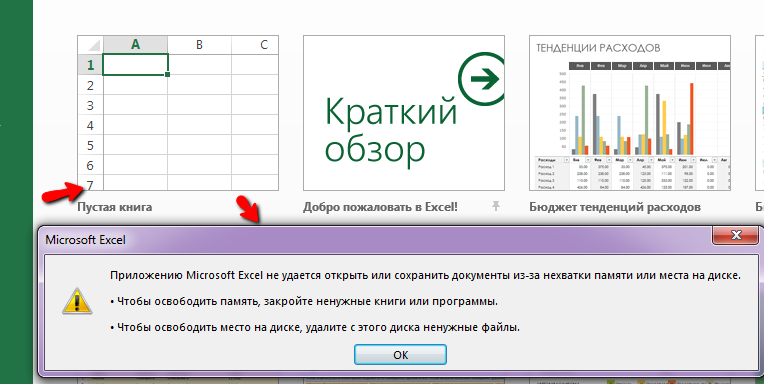This screenshot has width=764, height=384.
Task: Click the Расходы filter arrow in budget preview
Action: click(x=566, y=160)
